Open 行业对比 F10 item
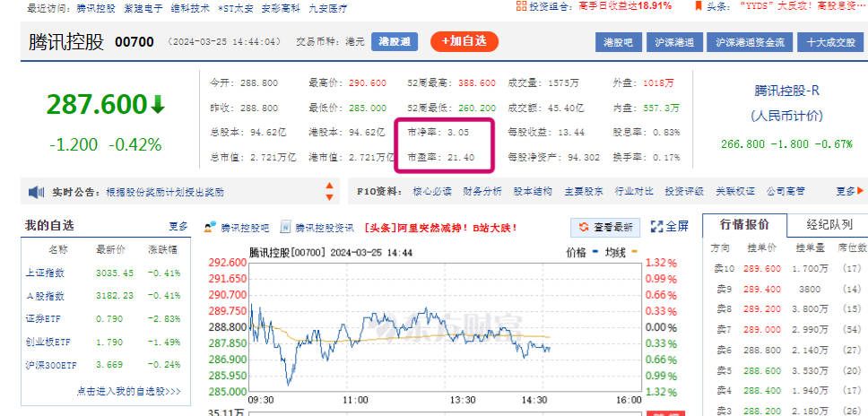This screenshot has height=416, width=868. [634, 191]
